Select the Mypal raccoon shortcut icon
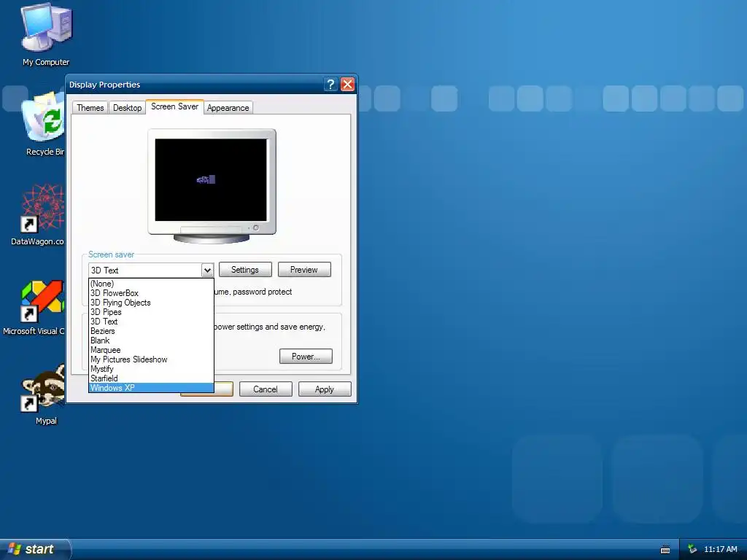The width and height of the screenshot is (747, 560). click(44, 394)
